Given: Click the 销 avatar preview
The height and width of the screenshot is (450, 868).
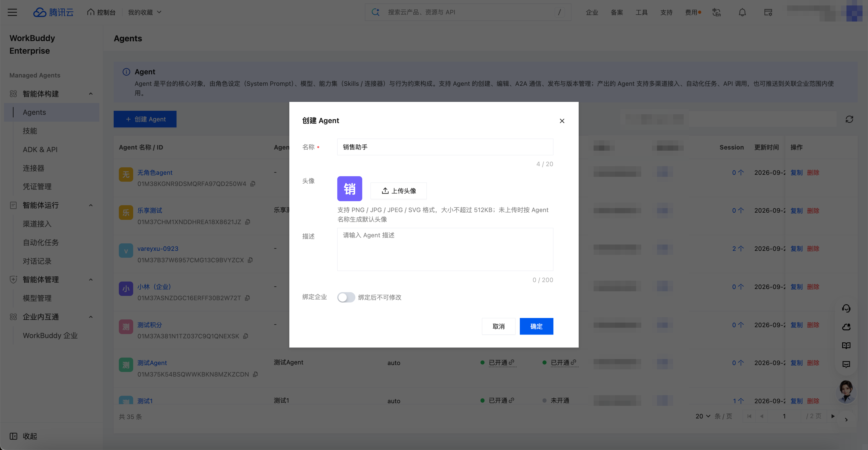Looking at the screenshot, I should tap(350, 189).
